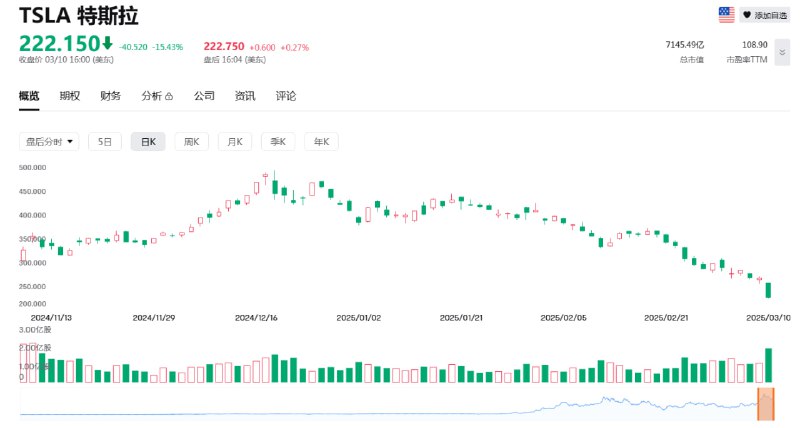Viewport: 800px width, 428px height.
Task: Select the 季K quarterly chart
Action: coord(278,142)
